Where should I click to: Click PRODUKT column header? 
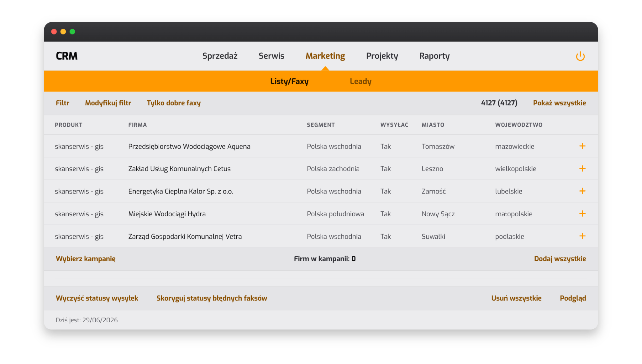[x=68, y=125]
